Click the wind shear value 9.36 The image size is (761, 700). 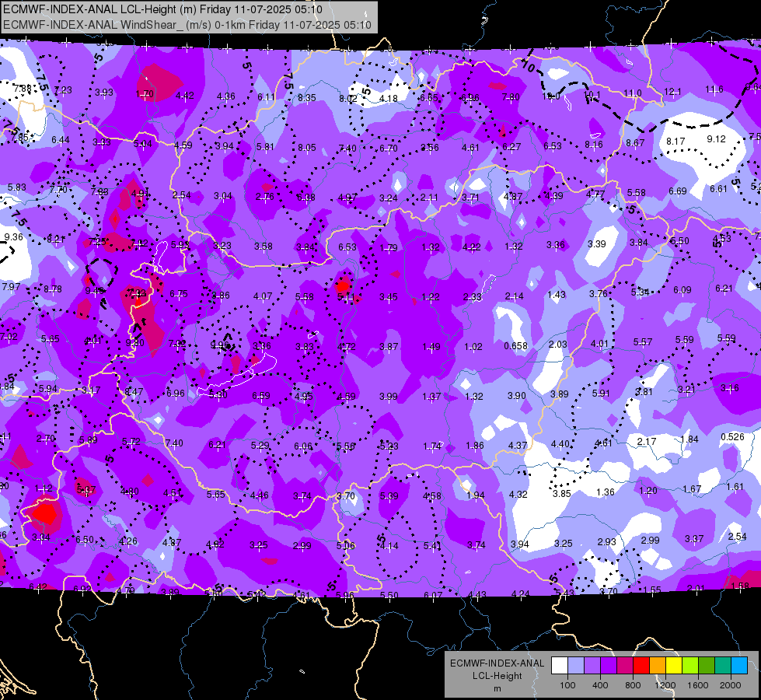click(x=13, y=237)
